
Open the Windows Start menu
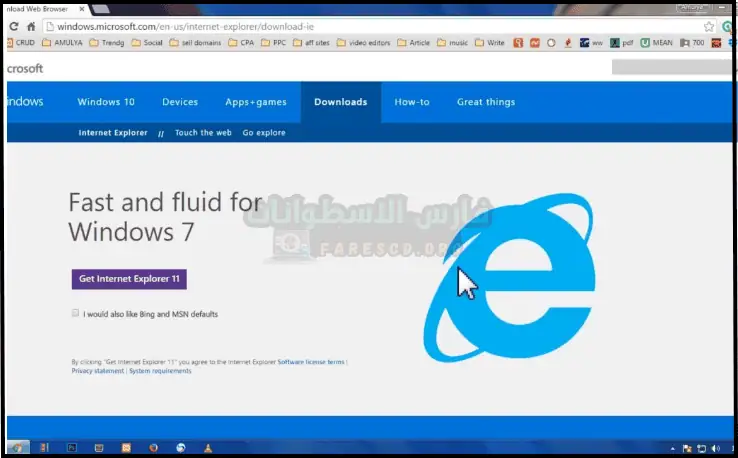tap(18, 448)
